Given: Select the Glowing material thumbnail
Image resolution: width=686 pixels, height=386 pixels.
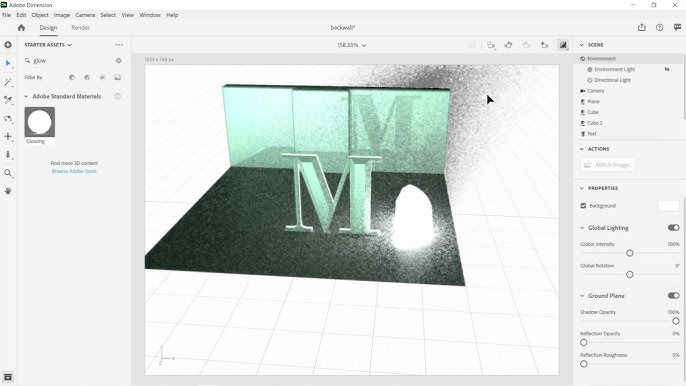Looking at the screenshot, I should [x=40, y=122].
